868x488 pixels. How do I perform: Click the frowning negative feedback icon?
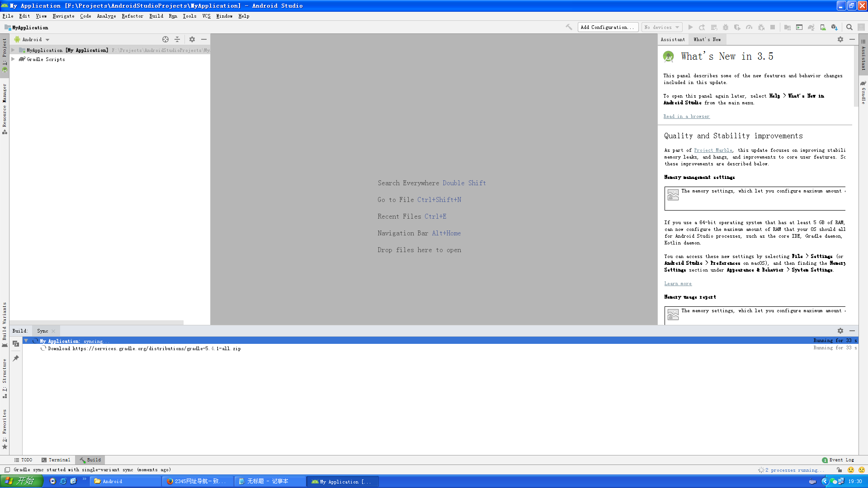862,470
